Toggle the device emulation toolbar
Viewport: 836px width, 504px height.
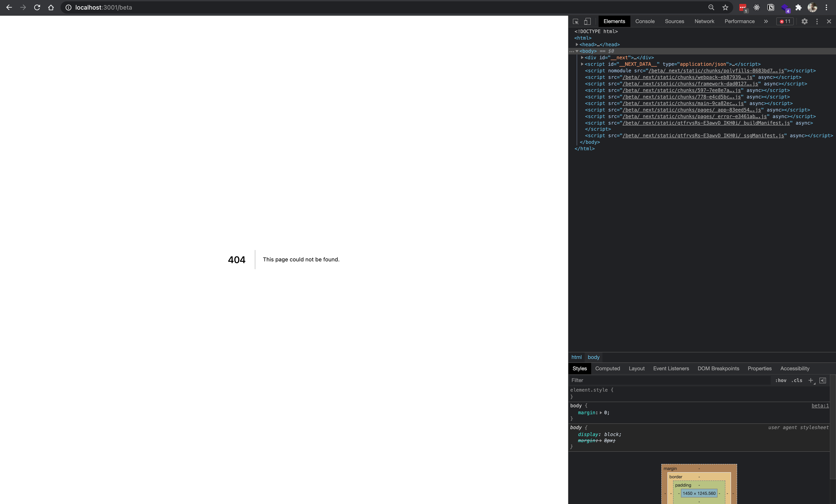(587, 21)
